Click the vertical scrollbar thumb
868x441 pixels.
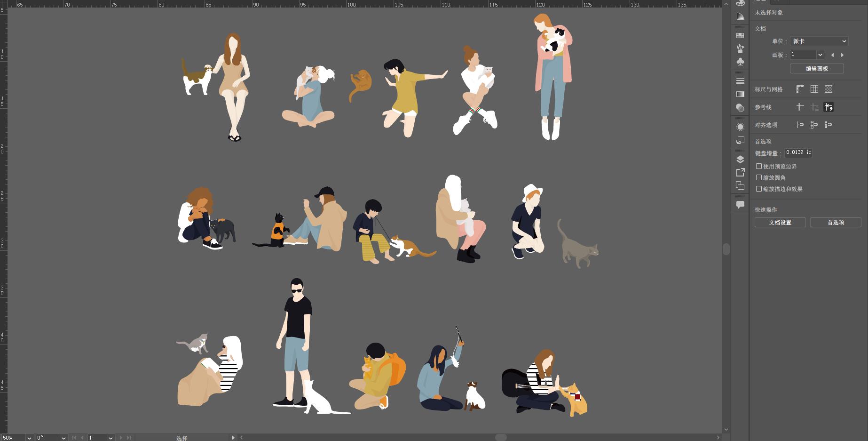coord(726,249)
